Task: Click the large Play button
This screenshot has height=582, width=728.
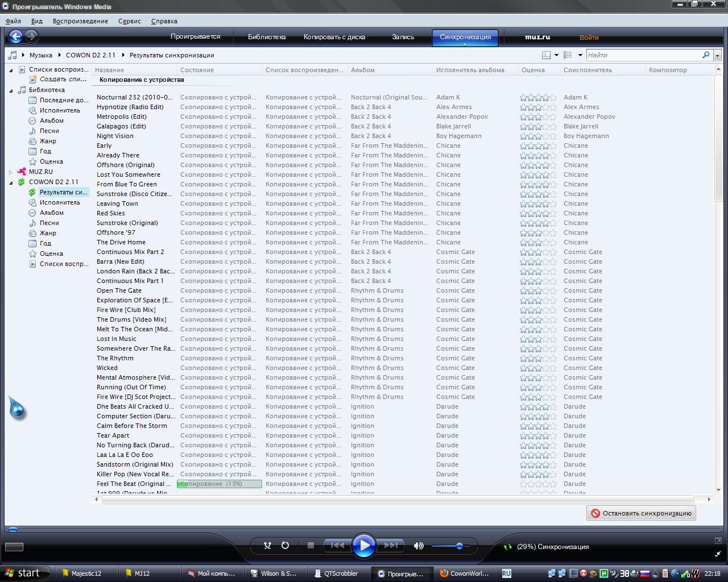Action: (x=363, y=546)
